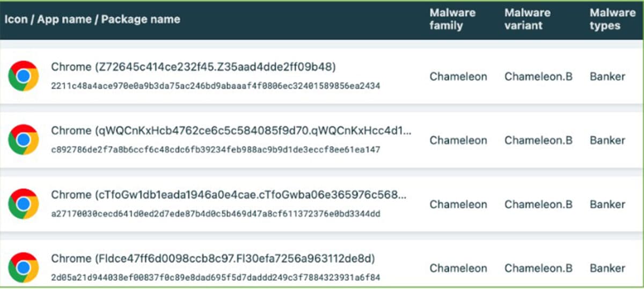Open Chrome (Z72645c414ce232f45...) app name
The image size is (644, 289).
pos(193,67)
